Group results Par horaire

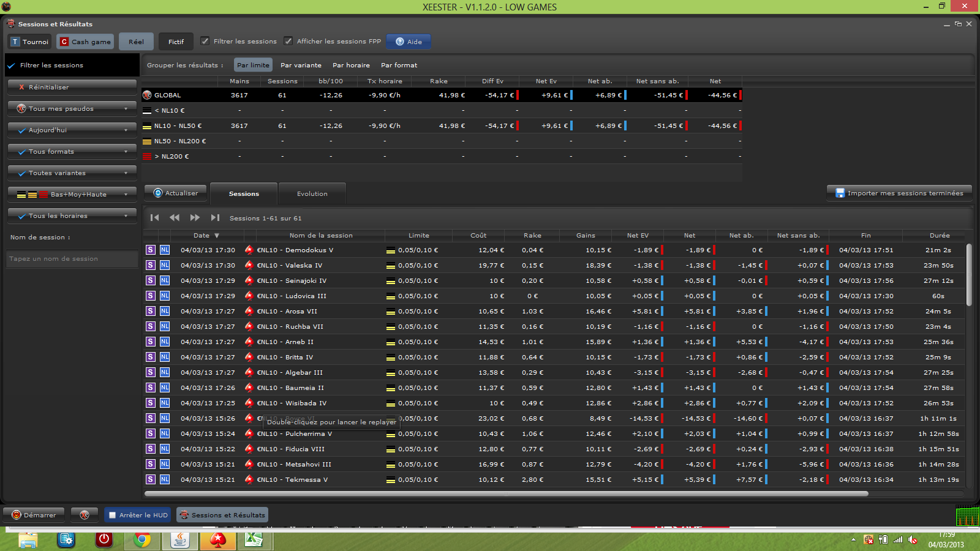pyautogui.click(x=351, y=65)
